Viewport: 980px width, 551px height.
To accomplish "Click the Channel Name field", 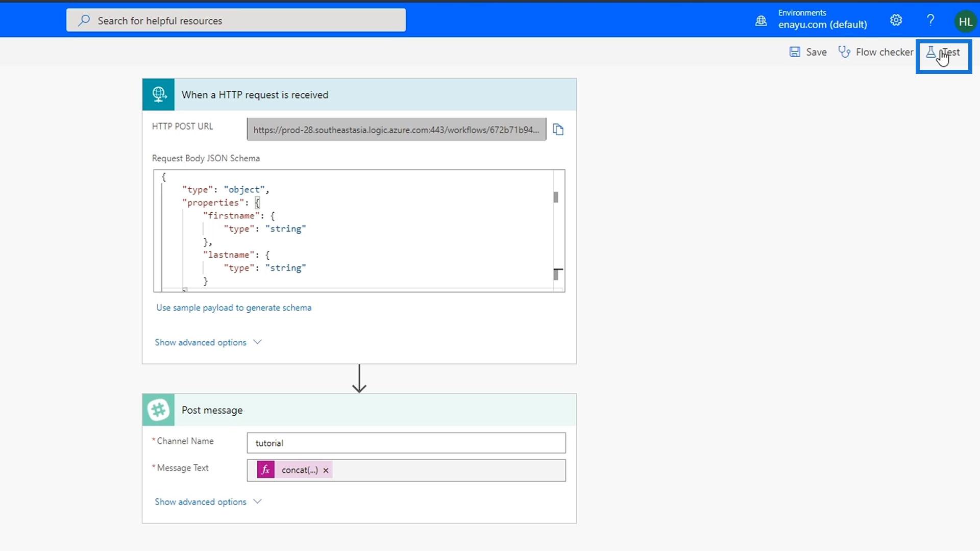I will 406,443.
